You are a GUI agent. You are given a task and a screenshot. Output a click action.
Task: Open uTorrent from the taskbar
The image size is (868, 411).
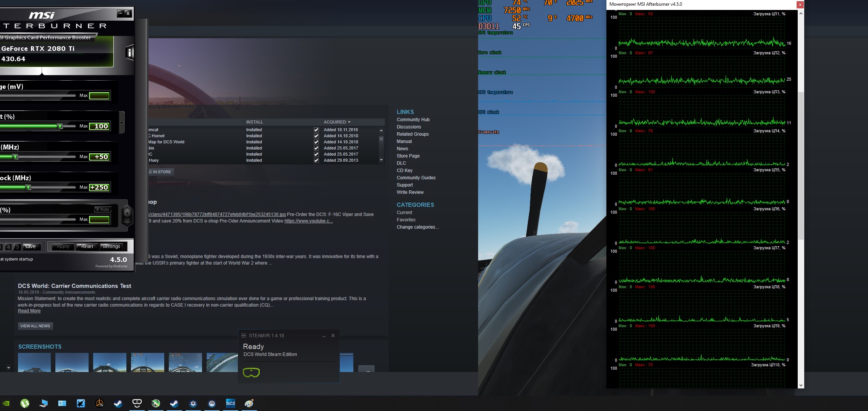click(x=25, y=403)
